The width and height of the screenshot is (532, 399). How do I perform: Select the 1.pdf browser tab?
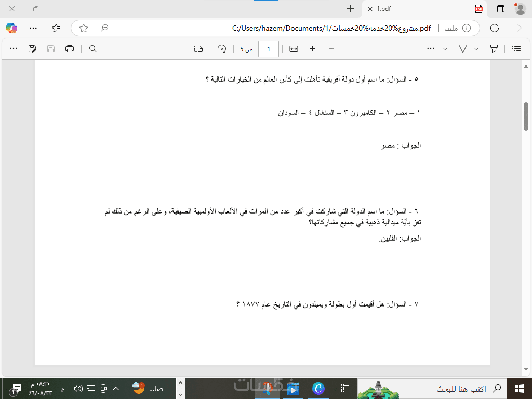click(x=424, y=9)
